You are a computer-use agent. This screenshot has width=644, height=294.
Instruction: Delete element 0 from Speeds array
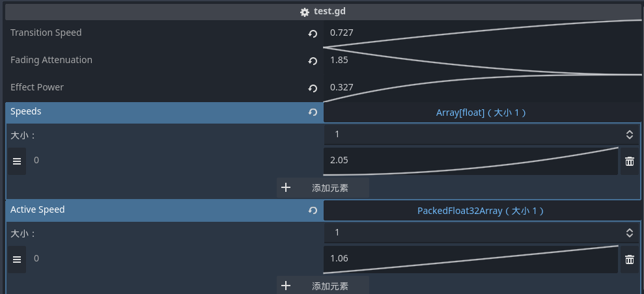coord(629,161)
